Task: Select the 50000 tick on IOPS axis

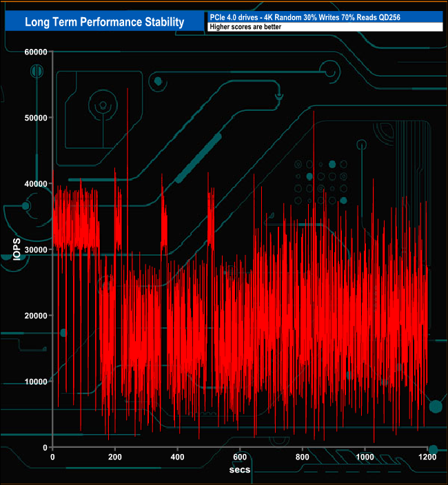Action: pyautogui.click(x=33, y=118)
